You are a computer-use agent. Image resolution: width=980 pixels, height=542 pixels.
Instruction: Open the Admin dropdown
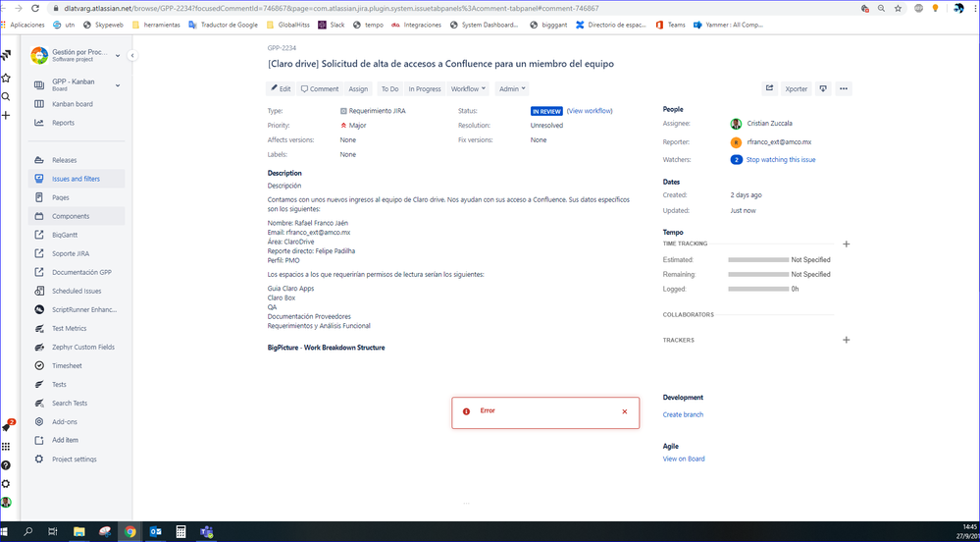click(512, 89)
